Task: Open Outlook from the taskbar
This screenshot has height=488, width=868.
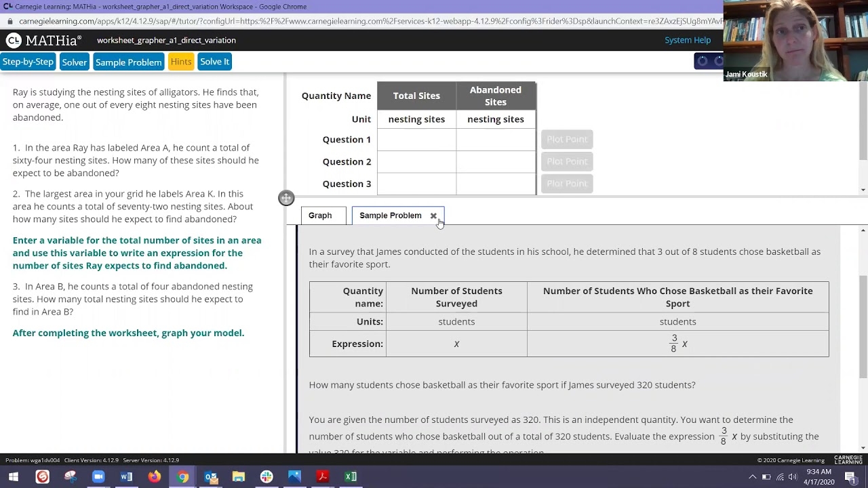Action: (211, 476)
